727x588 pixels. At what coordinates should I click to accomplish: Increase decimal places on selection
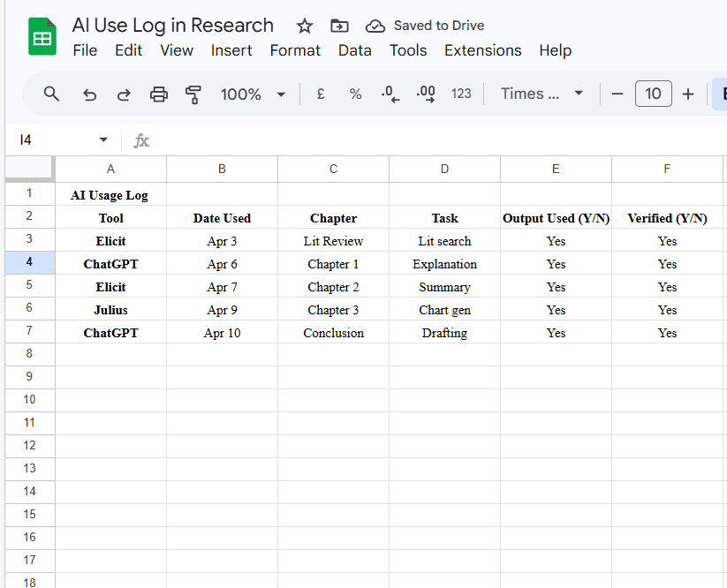[x=426, y=93]
